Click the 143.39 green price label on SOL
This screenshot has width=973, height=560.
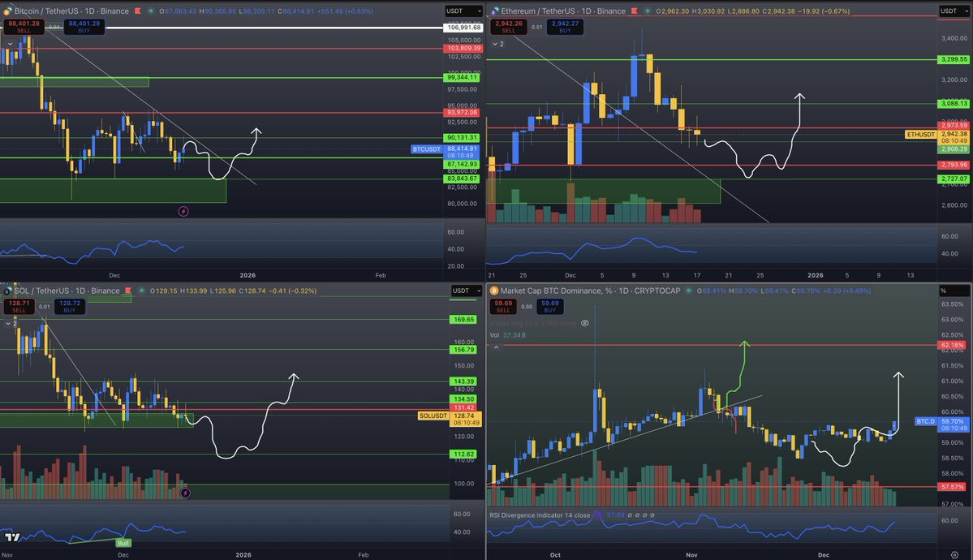coord(463,381)
